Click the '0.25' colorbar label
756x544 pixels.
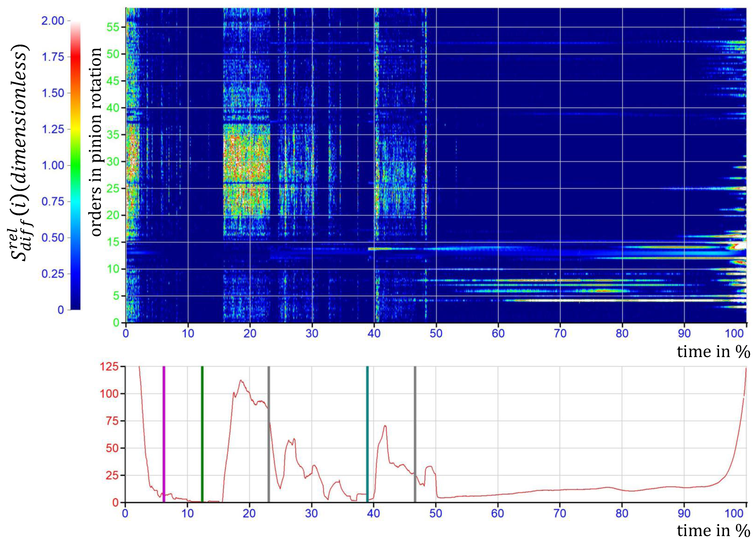pyautogui.click(x=53, y=274)
